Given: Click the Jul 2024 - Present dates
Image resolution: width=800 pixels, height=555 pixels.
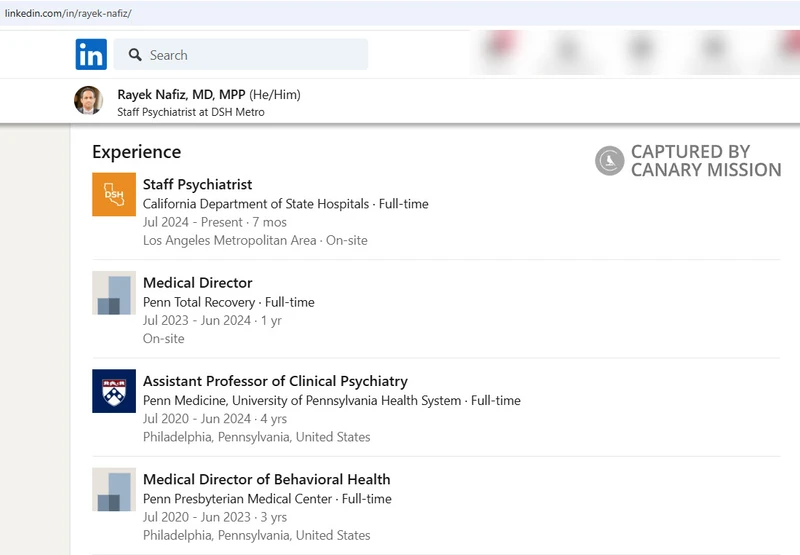Looking at the screenshot, I should [x=193, y=222].
